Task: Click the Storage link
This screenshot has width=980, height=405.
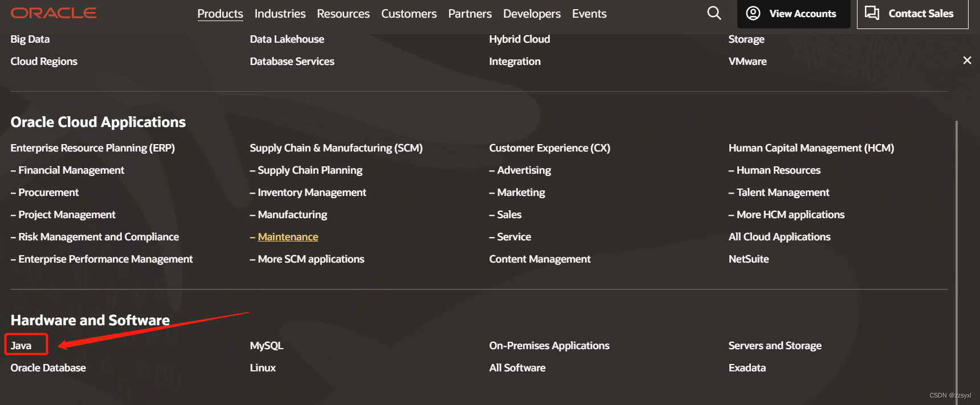Action: (x=746, y=39)
